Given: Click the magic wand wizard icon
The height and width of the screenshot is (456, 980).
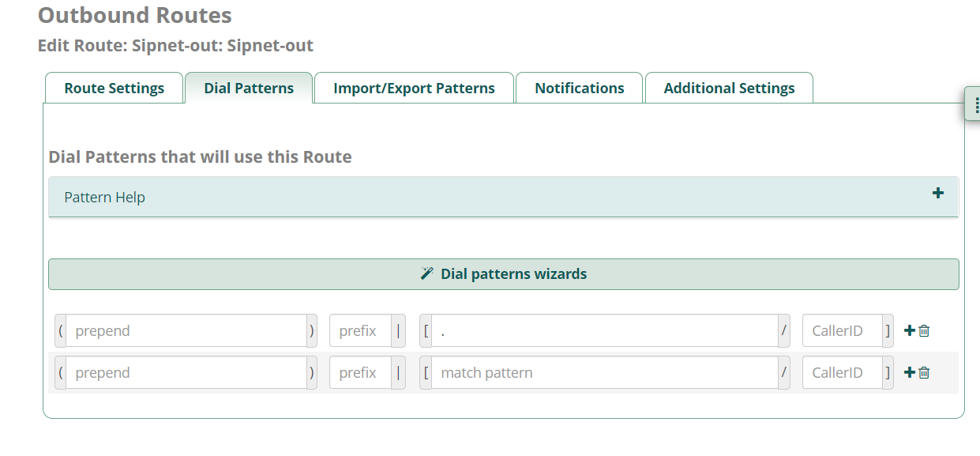Looking at the screenshot, I should tap(427, 274).
